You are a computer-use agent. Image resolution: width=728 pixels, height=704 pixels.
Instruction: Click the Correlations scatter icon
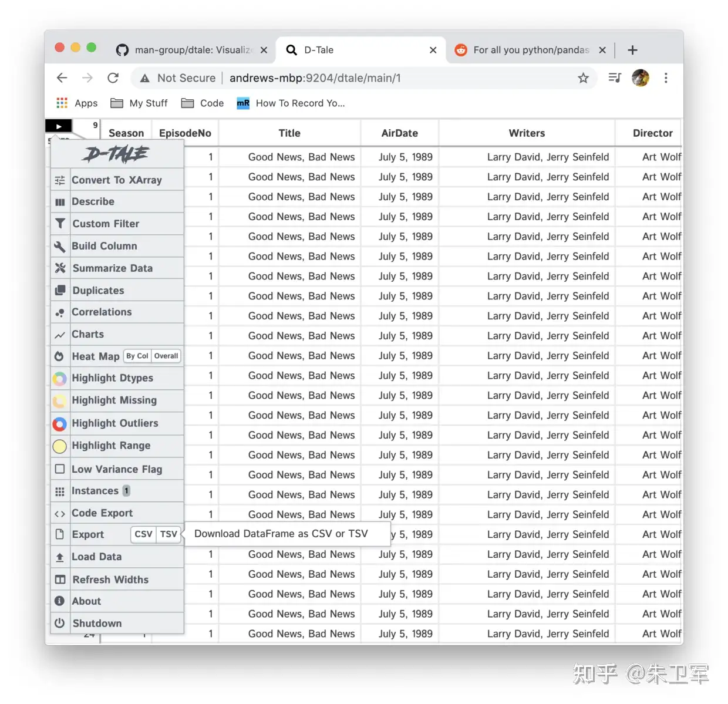coord(59,313)
